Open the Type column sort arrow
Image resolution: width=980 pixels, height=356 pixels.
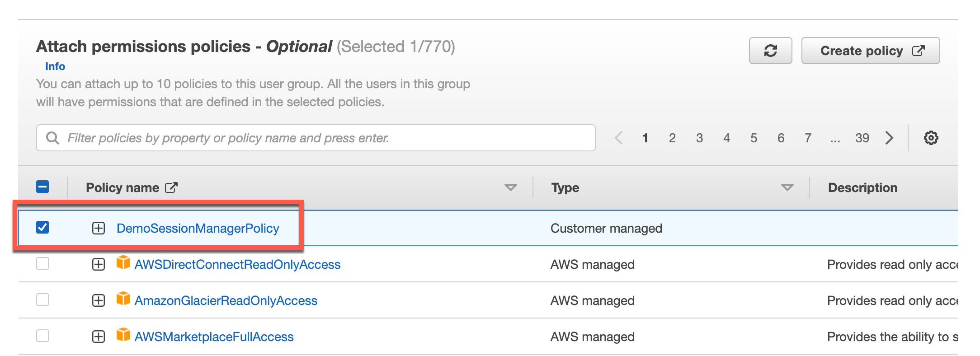tap(787, 187)
